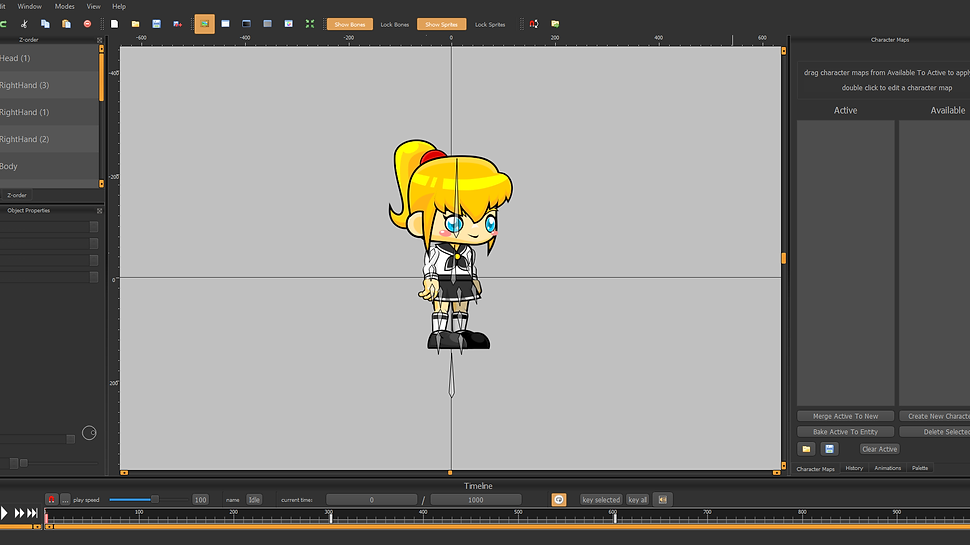Click the Paste clipboard icon
970x545 pixels.
click(66, 24)
